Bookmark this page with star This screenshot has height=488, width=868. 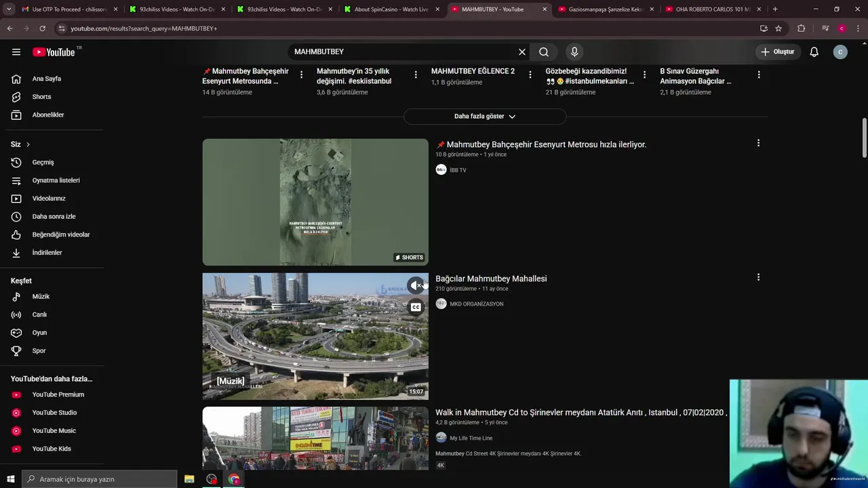pos(778,28)
